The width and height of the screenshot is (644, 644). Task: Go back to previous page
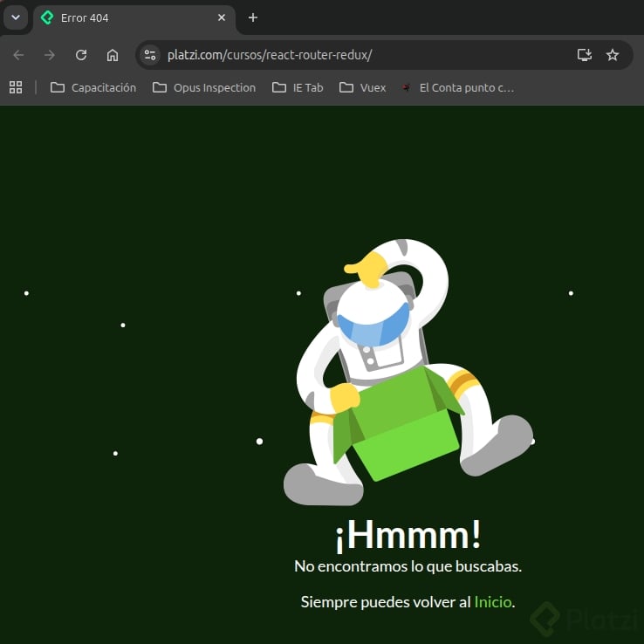[18, 55]
